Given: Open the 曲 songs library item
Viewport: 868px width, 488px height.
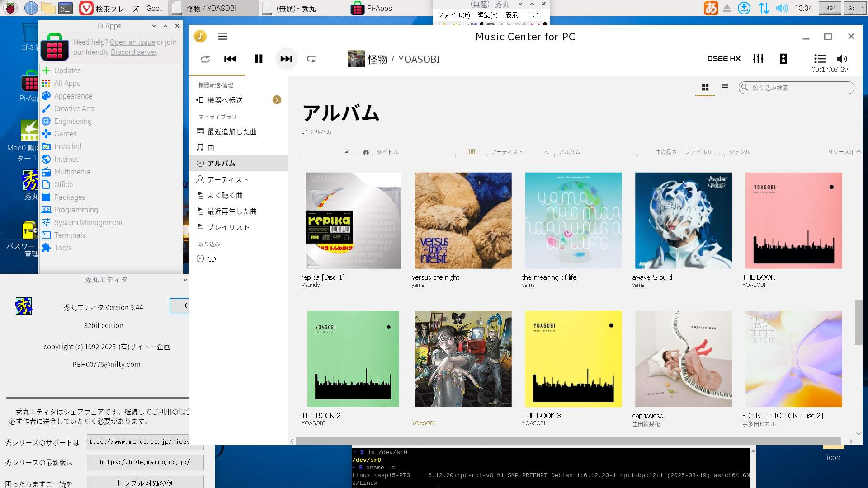Looking at the screenshot, I should tap(238, 147).
